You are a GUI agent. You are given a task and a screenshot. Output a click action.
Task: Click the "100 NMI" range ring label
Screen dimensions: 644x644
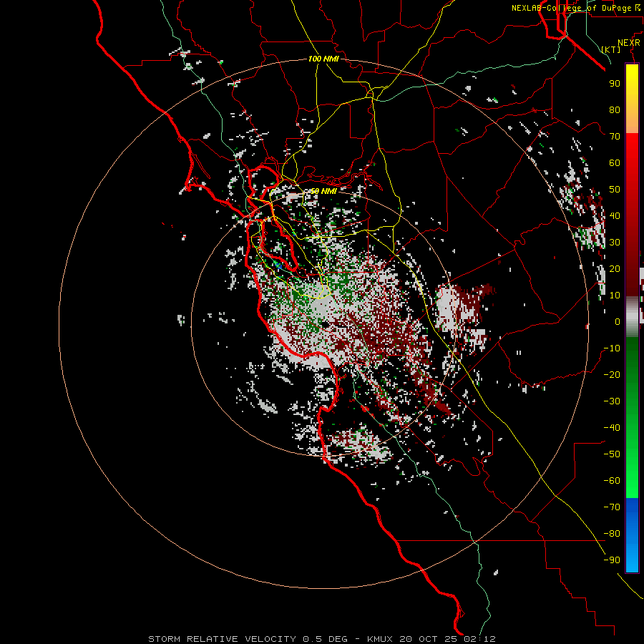click(x=323, y=59)
